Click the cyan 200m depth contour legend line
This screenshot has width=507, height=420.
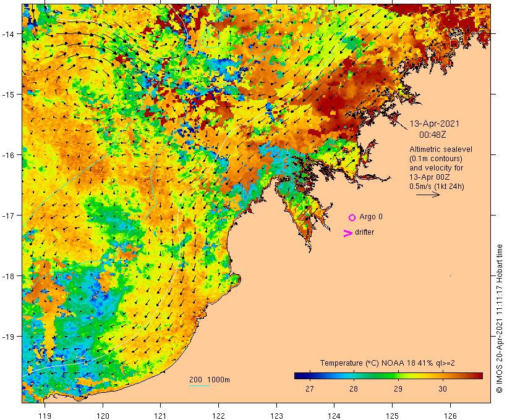pyautogui.click(x=200, y=385)
